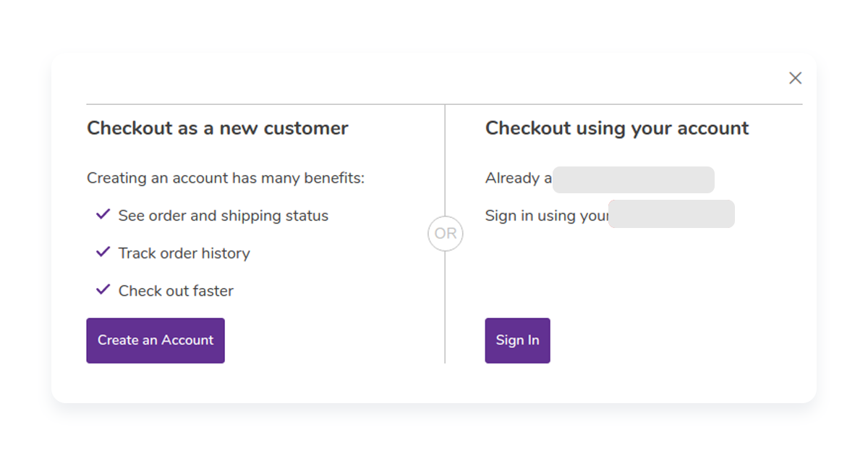868x456 pixels.
Task: Select the 'Checkout as a new customer' heading
Action: 218,129
